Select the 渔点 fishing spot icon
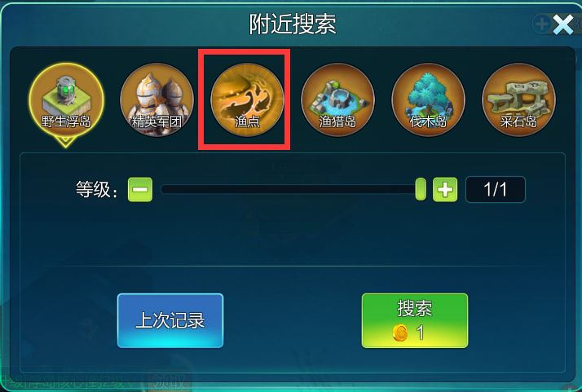Viewport: 582px width, 392px height. 247,100
